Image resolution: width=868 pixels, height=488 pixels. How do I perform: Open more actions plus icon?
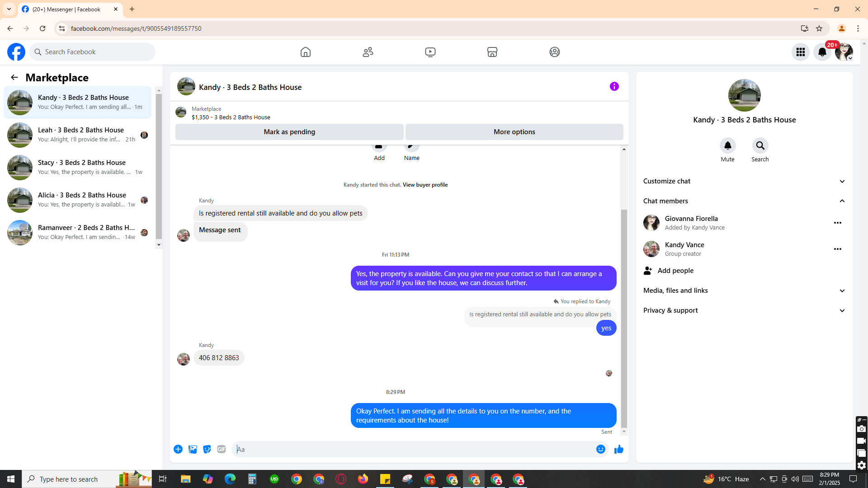(178, 449)
